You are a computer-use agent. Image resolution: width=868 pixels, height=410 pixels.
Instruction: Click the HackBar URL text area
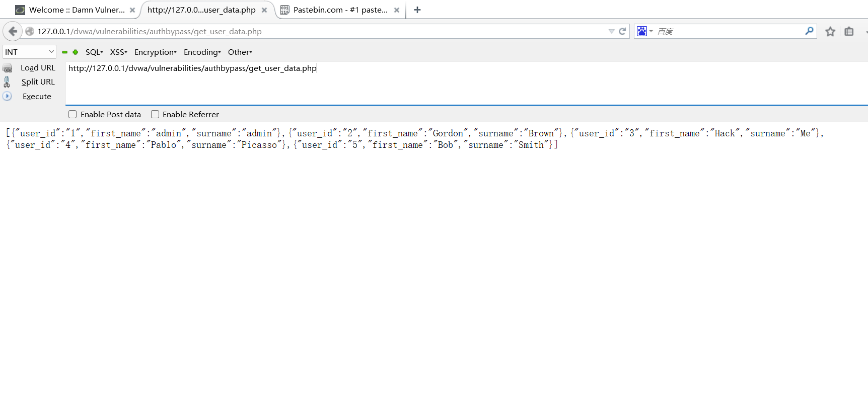pos(466,83)
